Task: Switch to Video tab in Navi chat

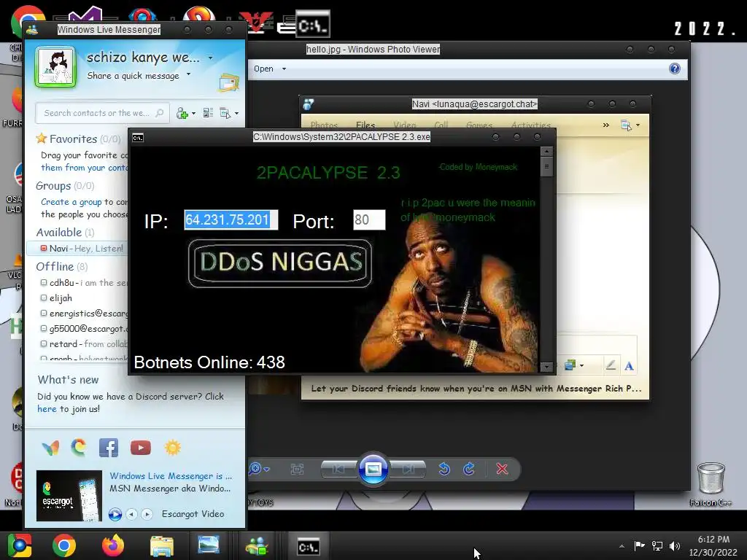Action: [x=404, y=125]
